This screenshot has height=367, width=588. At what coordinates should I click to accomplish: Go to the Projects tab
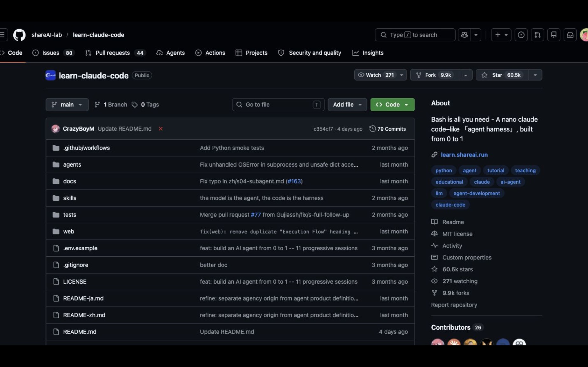point(251,53)
